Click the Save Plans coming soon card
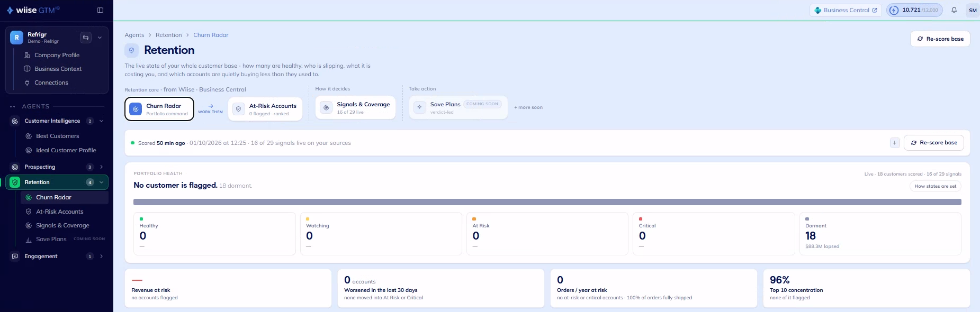Screen dimensions: 980x312 [x=458, y=107]
